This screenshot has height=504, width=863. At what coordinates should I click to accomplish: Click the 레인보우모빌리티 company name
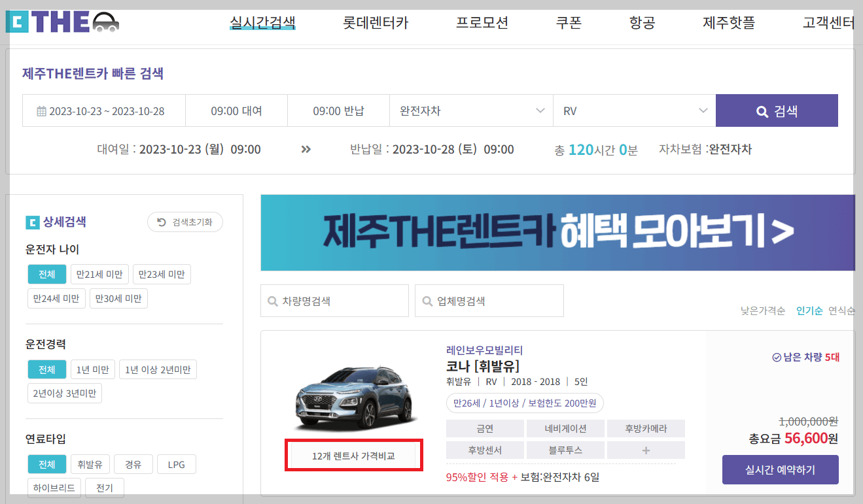pos(484,350)
